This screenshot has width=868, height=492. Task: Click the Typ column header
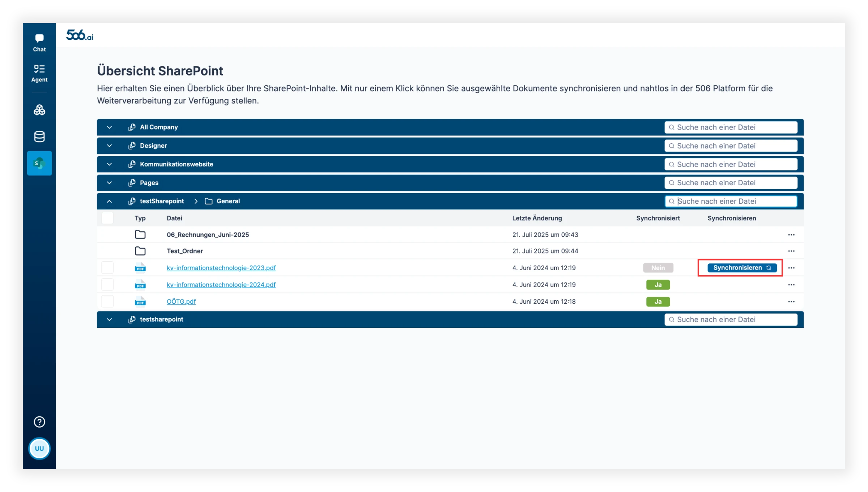[x=140, y=218]
